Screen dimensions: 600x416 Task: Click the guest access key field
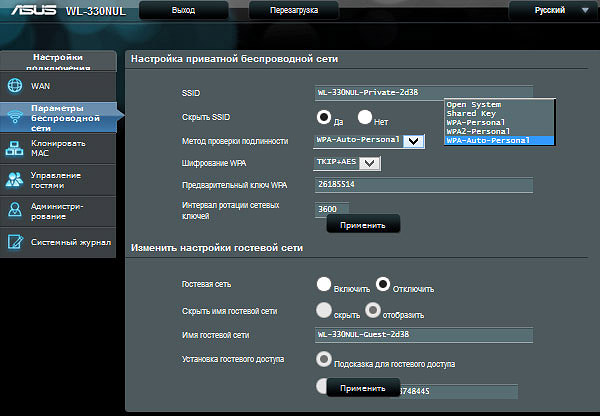tap(458, 391)
